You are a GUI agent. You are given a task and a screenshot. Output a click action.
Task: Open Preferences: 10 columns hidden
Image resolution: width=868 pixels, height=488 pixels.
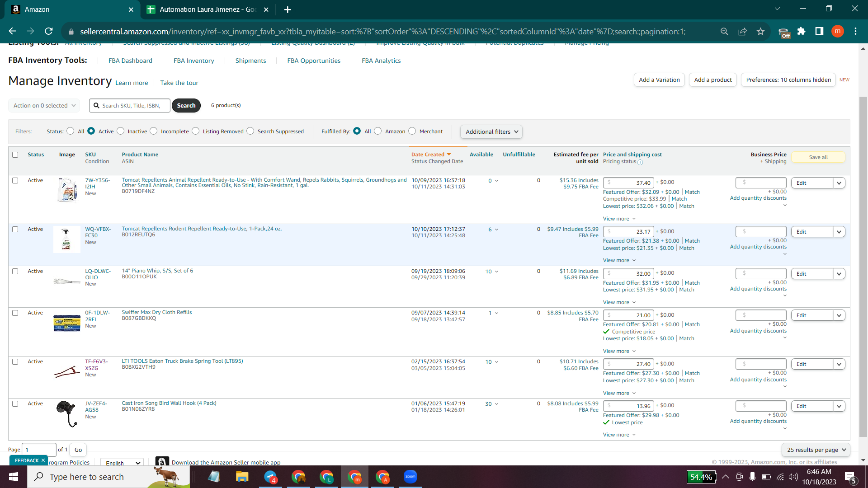pos(788,80)
